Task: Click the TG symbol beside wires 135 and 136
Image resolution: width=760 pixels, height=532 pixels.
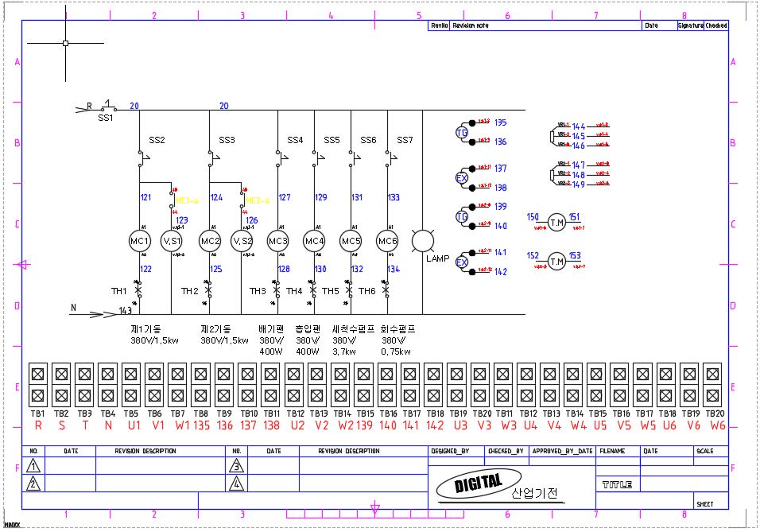Action: click(x=462, y=132)
